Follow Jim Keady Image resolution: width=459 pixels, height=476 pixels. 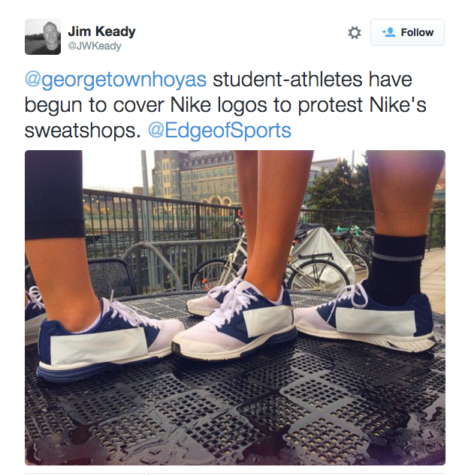coord(407,32)
